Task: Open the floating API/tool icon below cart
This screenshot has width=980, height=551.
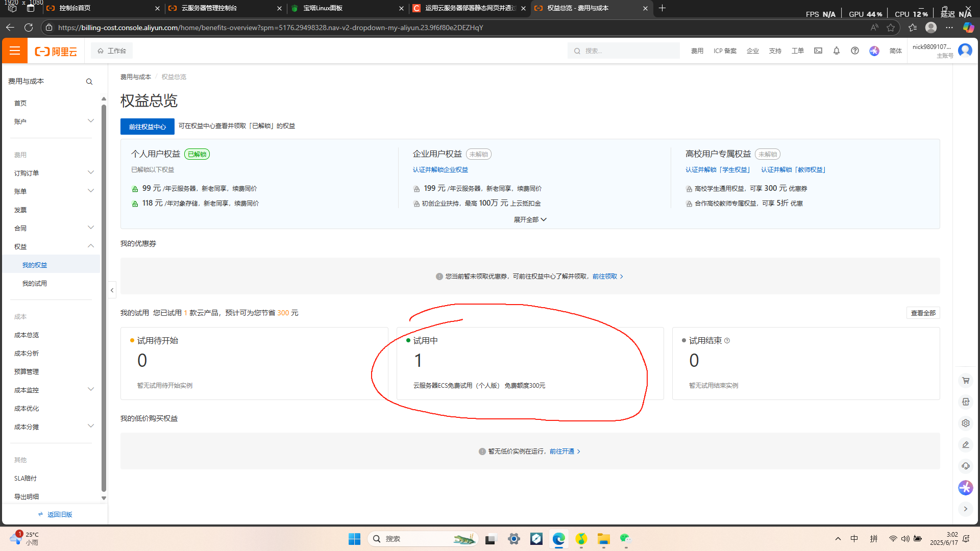Action: (966, 402)
